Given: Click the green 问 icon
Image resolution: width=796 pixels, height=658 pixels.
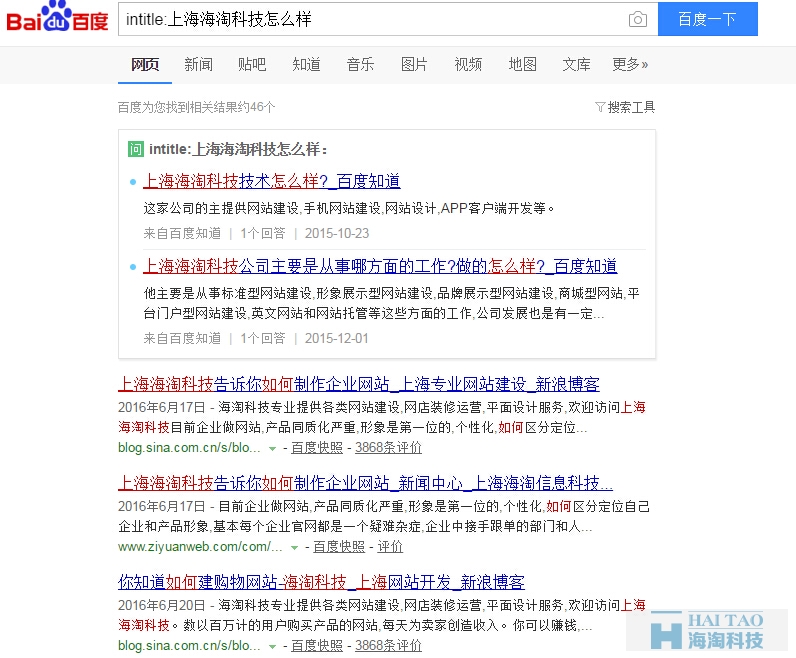Looking at the screenshot, I should (136, 149).
